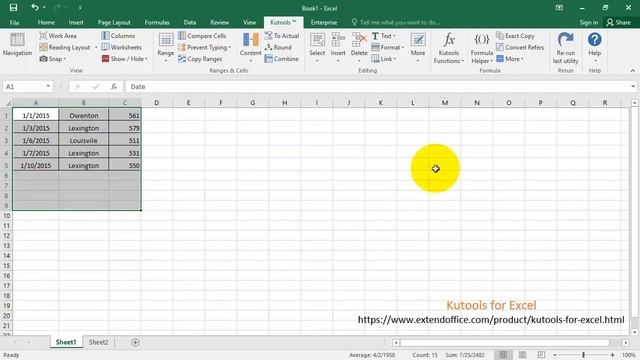Switch to Normal view
The image size is (640, 360).
pos(503,355)
